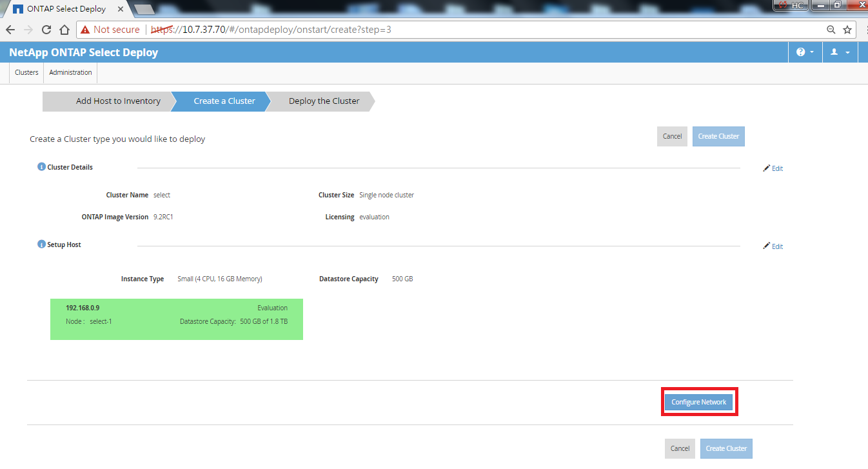Select the Create a Cluster step
Screen dimensions: 868x469
222,101
